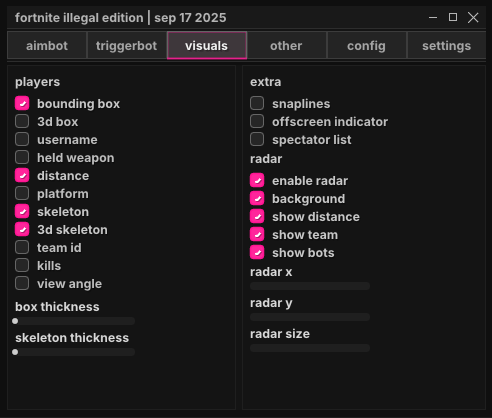492x418 pixels.
Task: Click the 'extra' section heading
Action: pos(266,82)
